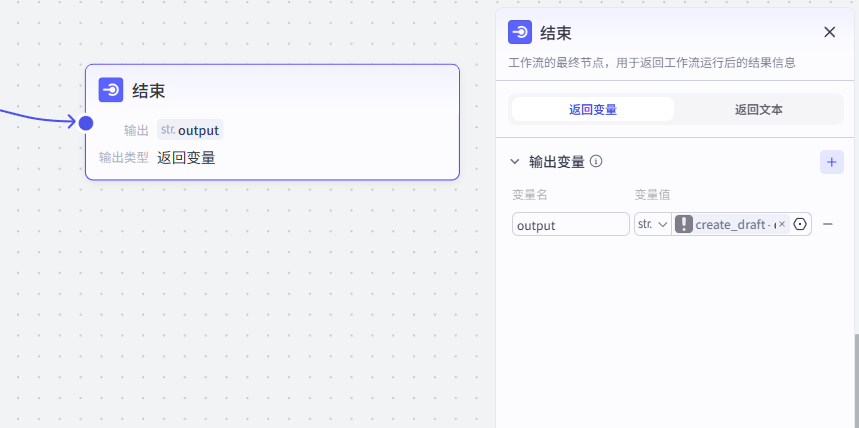Screen dimensions: 859x428
Task: Click the 返回变量 output type on node
Action: (x=186, y=157)
